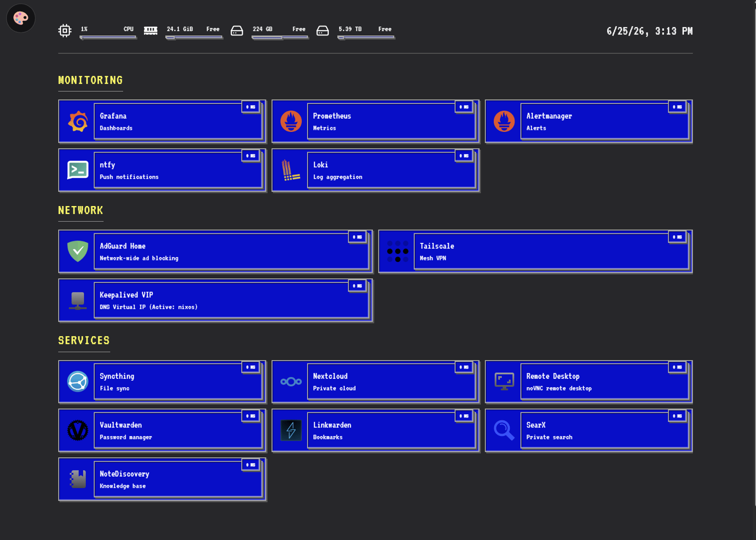
Task: Click the ping badge on SearX card
Action: (x=678, y=416)
